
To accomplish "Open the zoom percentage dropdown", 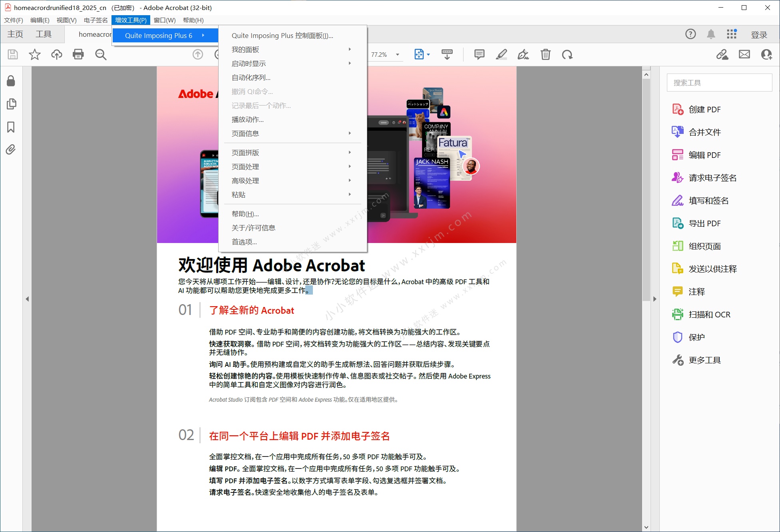I will pyautogui.click(x=397, y=54).
